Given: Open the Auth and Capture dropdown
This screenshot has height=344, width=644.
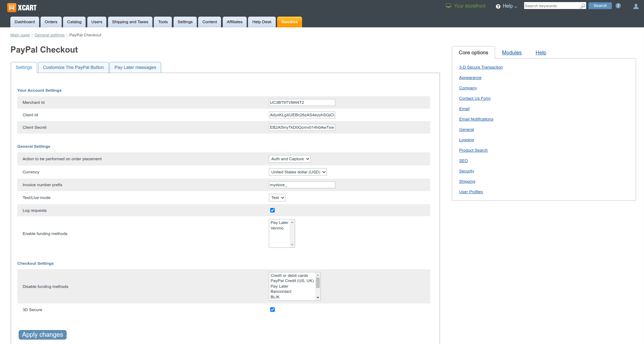Looking at the screenshot, I should click(290, 159).
